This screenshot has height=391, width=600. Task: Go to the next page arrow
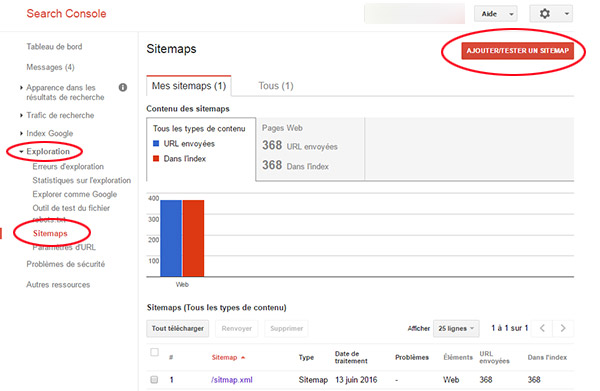[562, 328]
